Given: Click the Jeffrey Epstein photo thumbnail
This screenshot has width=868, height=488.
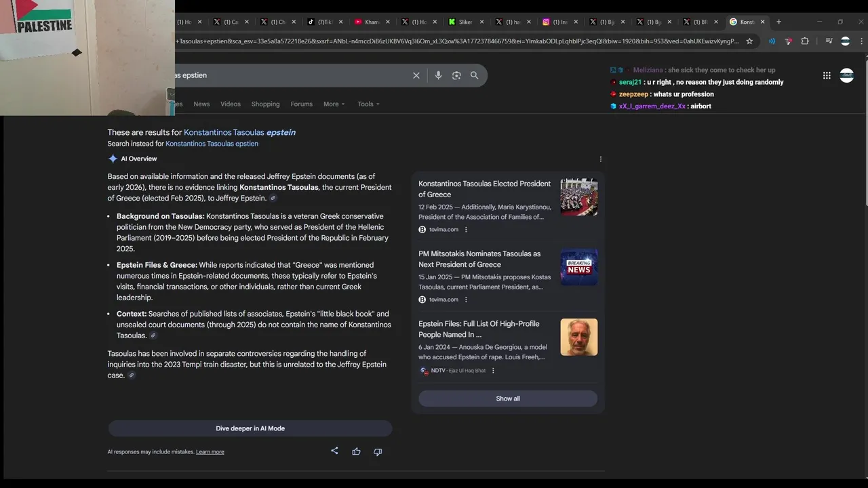Looking at the screenshot, I should [579, 337].
